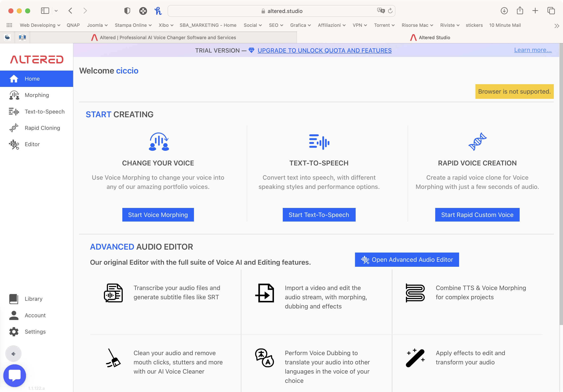Go to Rapid Cloning in sidebar

[x=36, y=128]
